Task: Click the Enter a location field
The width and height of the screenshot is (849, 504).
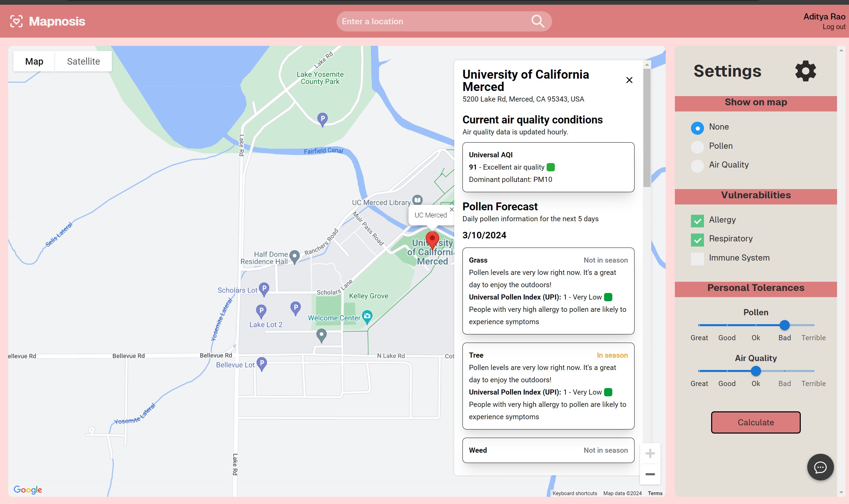Action: click(431, 21)
